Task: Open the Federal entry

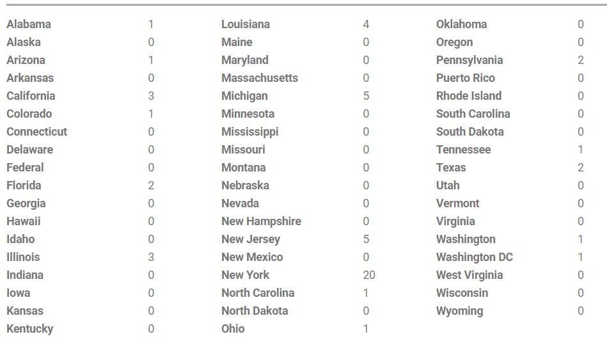Action: 25,167
